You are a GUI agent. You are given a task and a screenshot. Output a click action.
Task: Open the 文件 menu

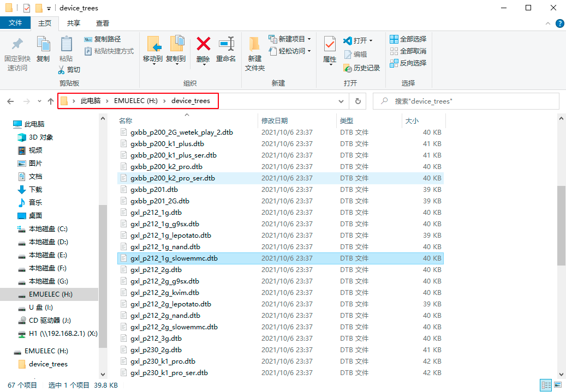pos(16,23)
